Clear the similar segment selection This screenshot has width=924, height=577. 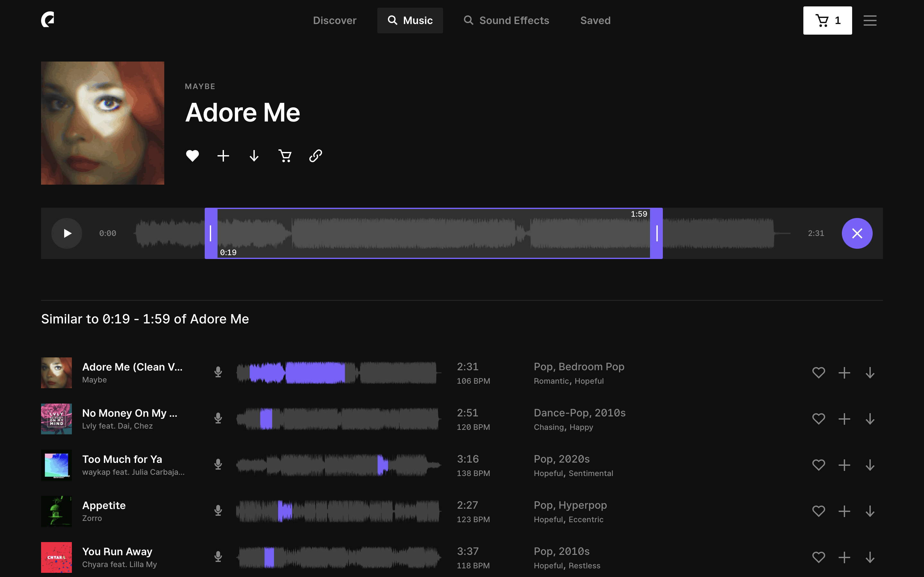(857, 233)
